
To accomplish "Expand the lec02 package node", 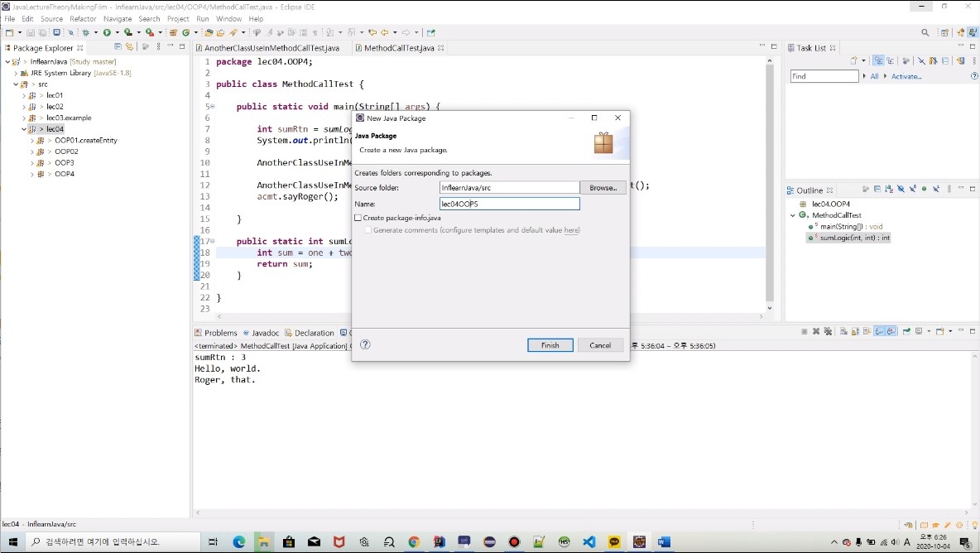I will tap(24, 107).
